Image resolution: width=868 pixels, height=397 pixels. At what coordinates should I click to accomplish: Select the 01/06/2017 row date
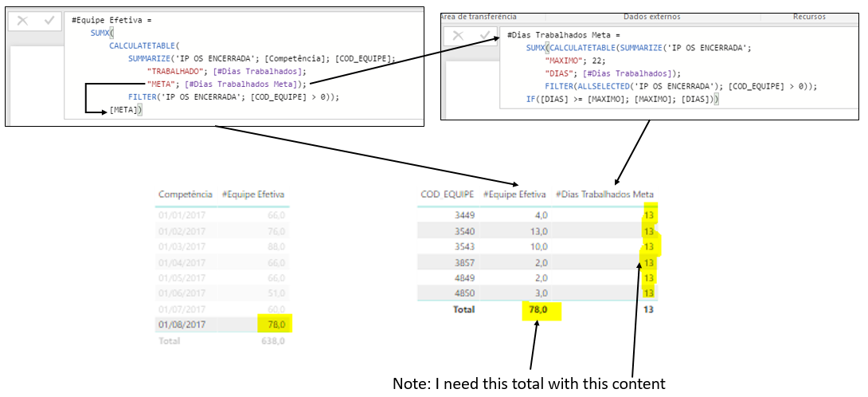(182, 293)
